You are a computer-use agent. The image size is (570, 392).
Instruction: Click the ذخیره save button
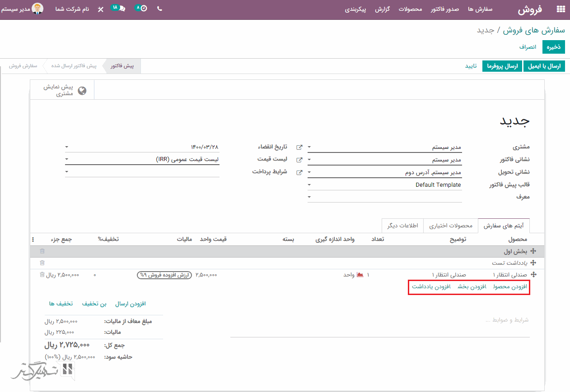tap(553, 47)
